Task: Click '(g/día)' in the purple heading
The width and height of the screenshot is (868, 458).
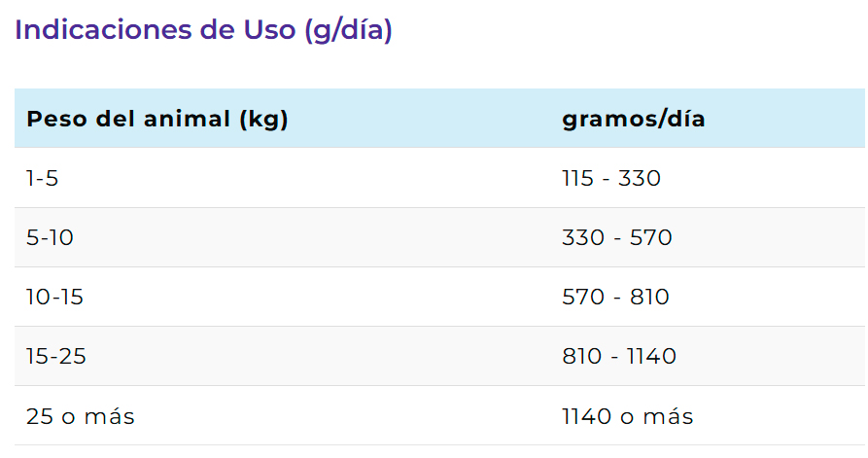Action: click(348, 30)
